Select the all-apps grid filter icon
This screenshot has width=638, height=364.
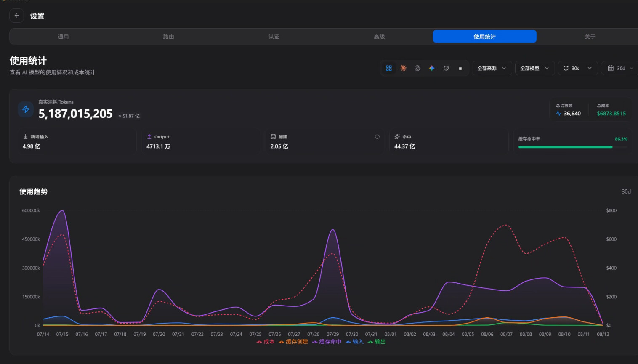(x=389, y=68)
